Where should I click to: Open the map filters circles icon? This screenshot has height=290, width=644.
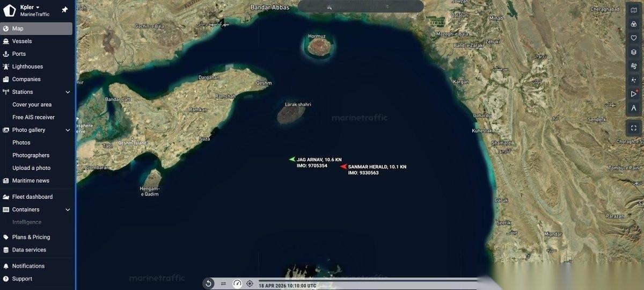click(634, 24)
